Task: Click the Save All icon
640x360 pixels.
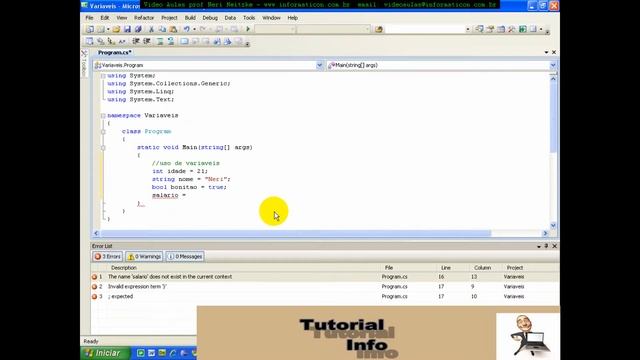Action: [138, 29]
